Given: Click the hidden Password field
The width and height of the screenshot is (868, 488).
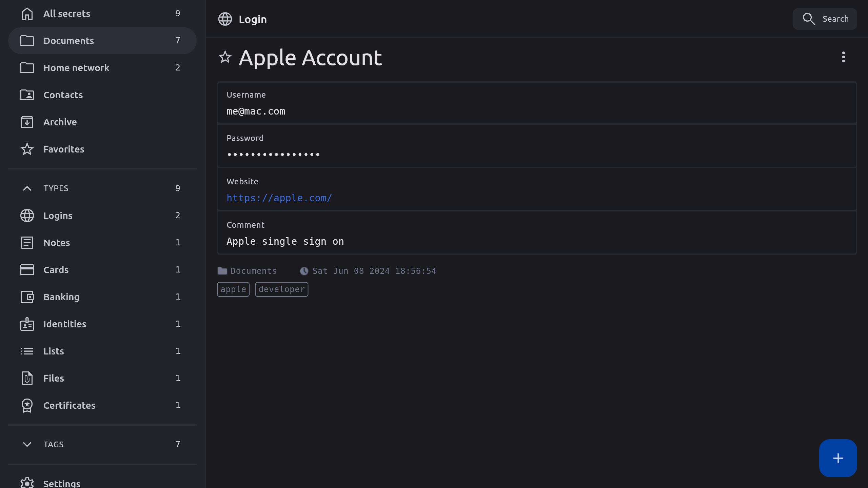Looking at the screenshot, I should coord(273,155).
